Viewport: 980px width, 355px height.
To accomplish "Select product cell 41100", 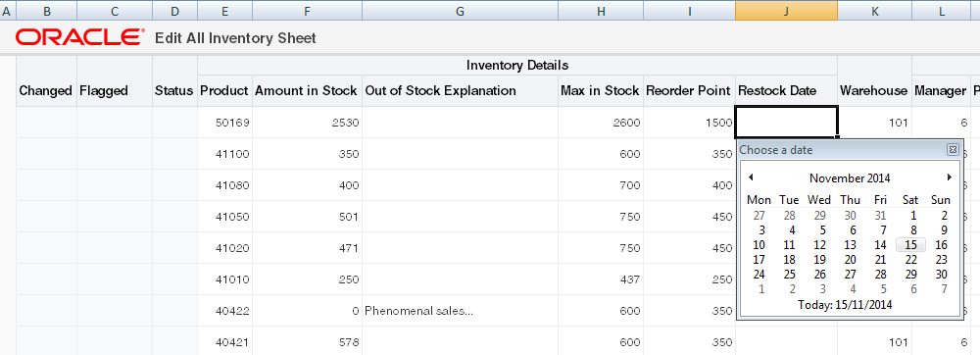I will point(225,154).
